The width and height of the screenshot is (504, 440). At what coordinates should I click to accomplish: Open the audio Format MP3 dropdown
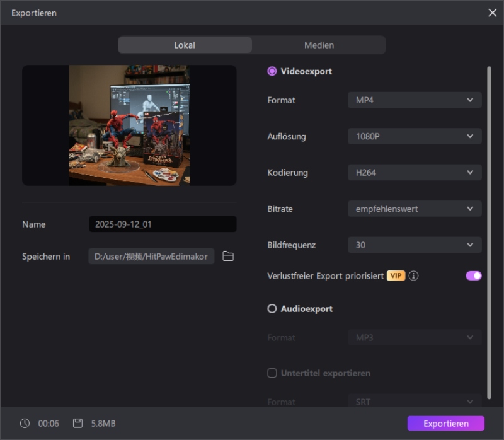click(415, 337)
